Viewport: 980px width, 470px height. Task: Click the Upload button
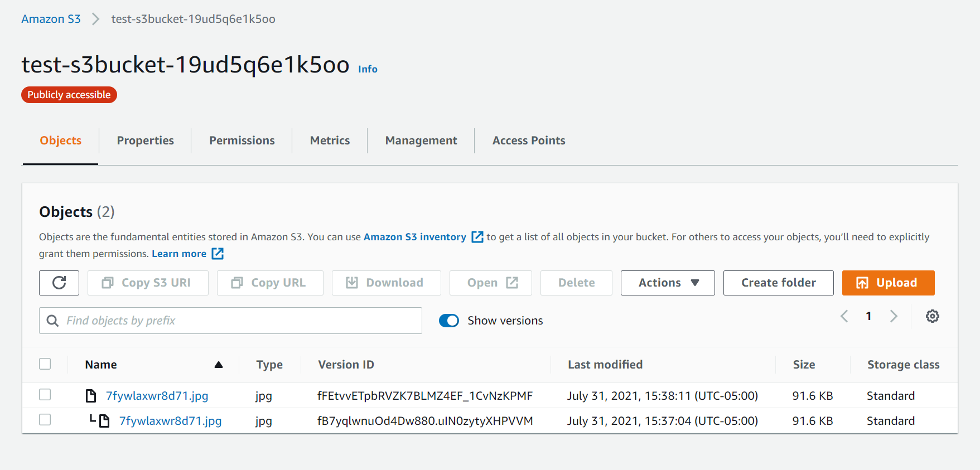click(888, 283)
